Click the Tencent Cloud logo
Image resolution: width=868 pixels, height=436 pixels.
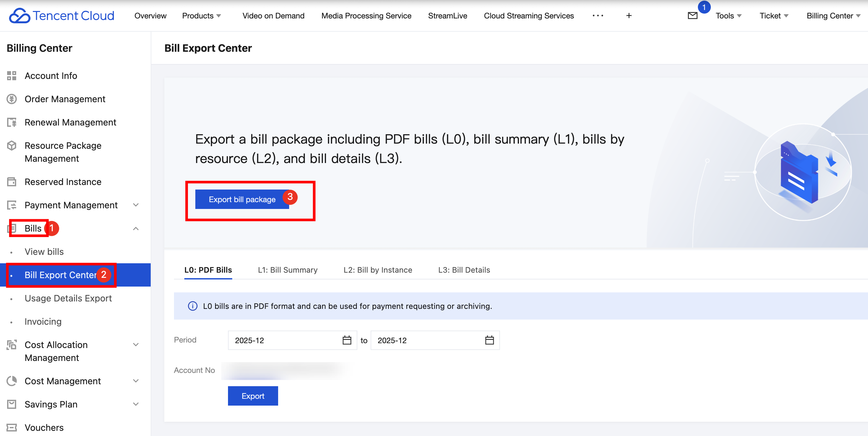coord(62,16)
